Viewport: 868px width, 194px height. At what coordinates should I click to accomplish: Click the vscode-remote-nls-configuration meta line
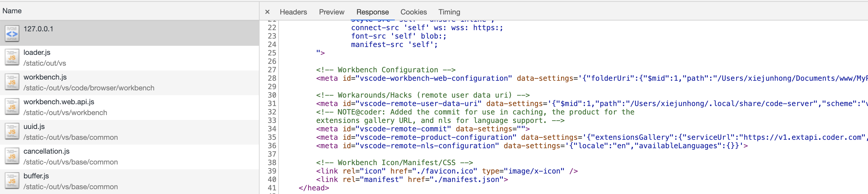[x=532, y=145]
